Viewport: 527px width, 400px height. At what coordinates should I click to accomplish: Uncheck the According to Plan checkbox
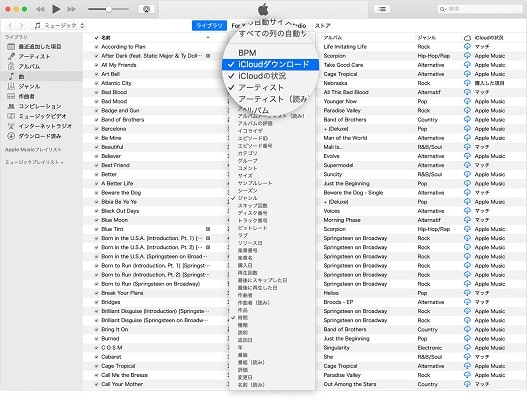96,47
